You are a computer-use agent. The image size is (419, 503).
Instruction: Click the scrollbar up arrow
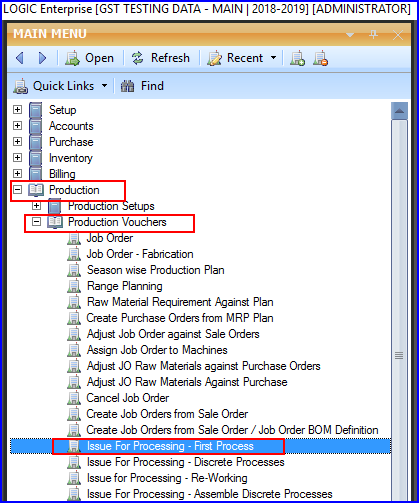pos(400,111)
